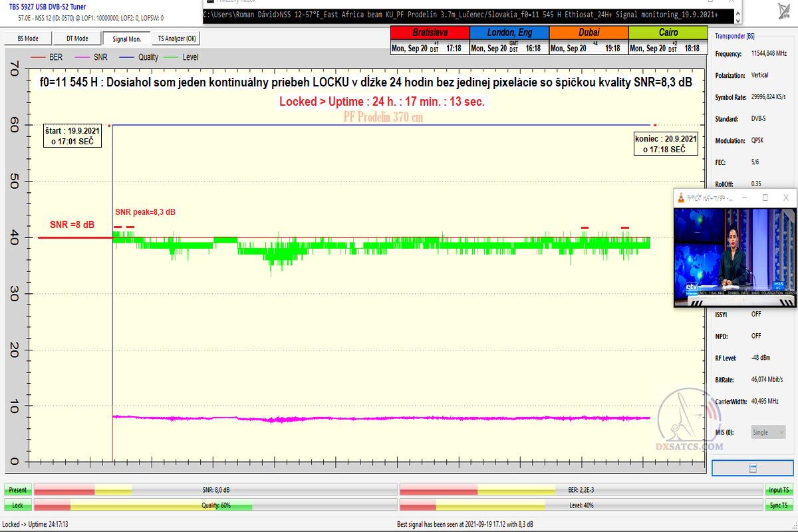Click the satellite dish icon in top-right corner
This screenshot has width=798, height=532.
click(782, 11)
